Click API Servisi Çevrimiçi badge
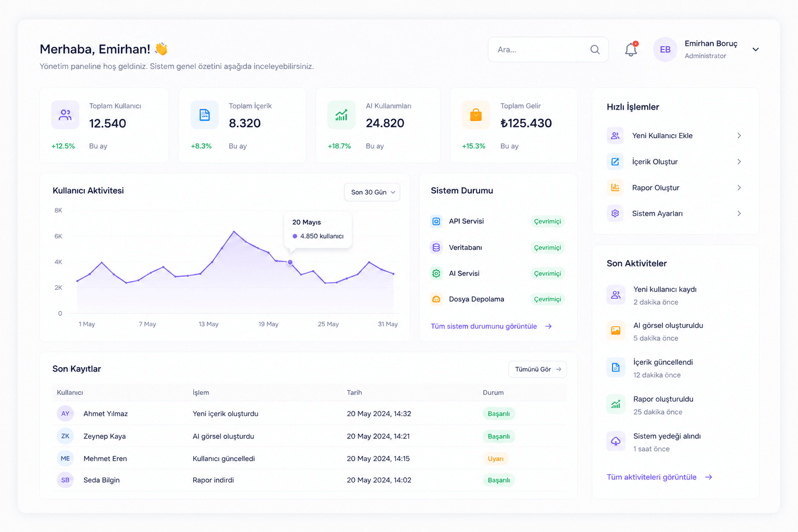798x532 pixels. [548, 221]
